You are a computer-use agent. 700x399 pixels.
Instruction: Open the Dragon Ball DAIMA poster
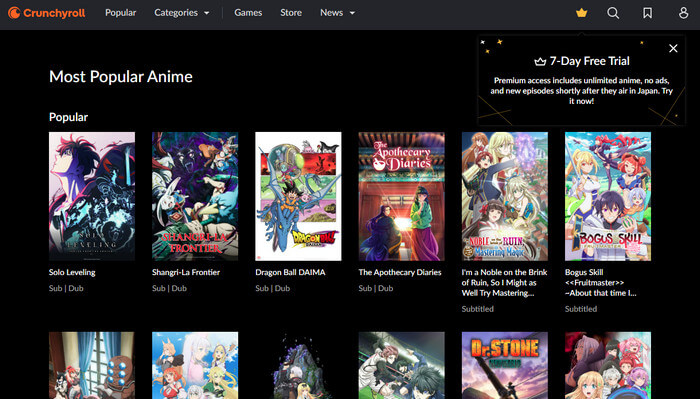pos(298,196)
